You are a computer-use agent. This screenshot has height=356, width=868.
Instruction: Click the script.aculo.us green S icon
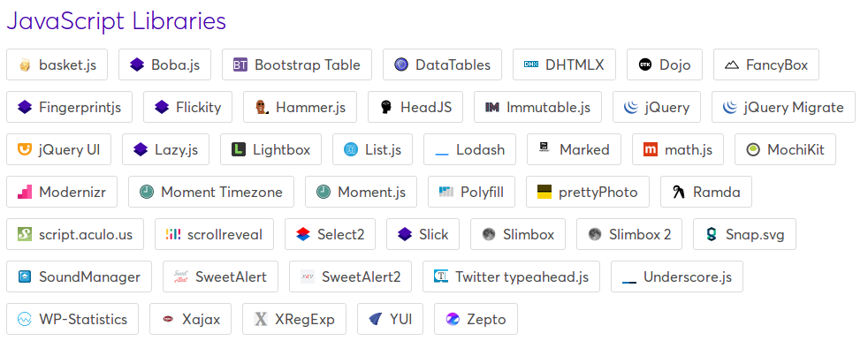tap(25, 234)
